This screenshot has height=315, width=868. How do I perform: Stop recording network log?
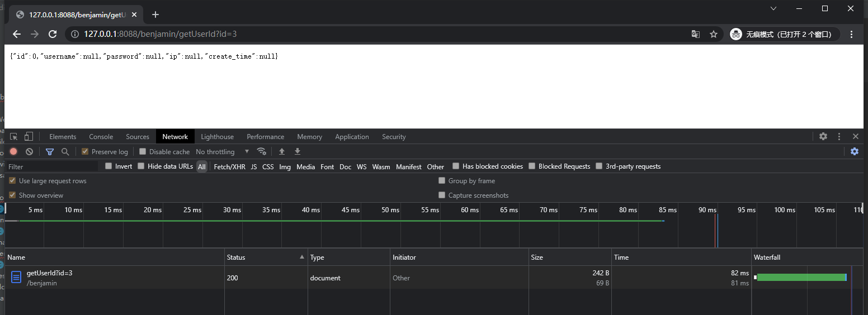13,151
